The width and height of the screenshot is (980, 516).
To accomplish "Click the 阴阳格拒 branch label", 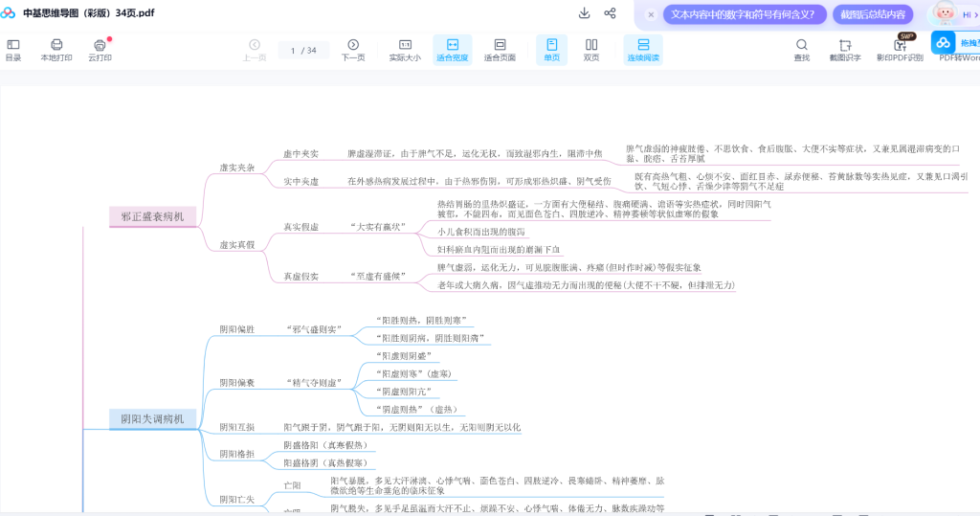I will coord(237,454).
